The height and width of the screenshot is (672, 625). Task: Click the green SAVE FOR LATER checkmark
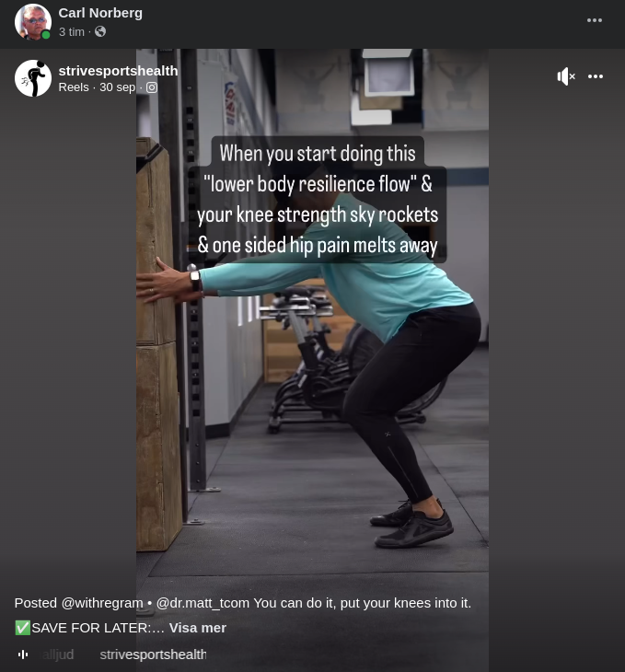point(23,628)
